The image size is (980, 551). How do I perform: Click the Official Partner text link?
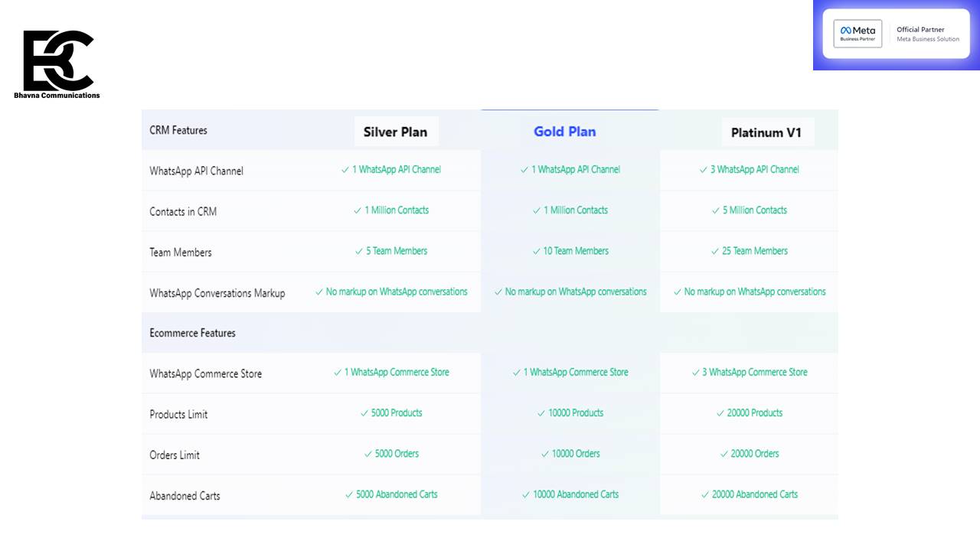coord(920,30)
